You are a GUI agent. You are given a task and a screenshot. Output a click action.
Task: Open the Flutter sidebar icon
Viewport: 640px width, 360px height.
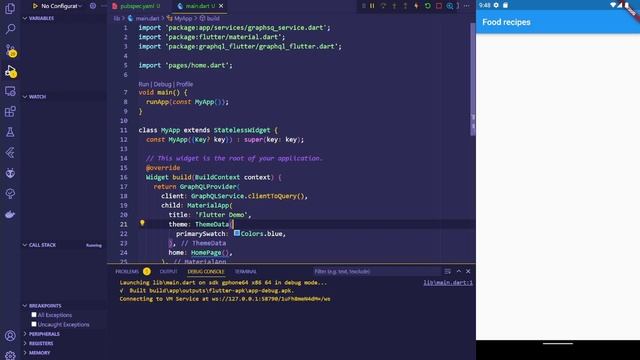(10, 153)
